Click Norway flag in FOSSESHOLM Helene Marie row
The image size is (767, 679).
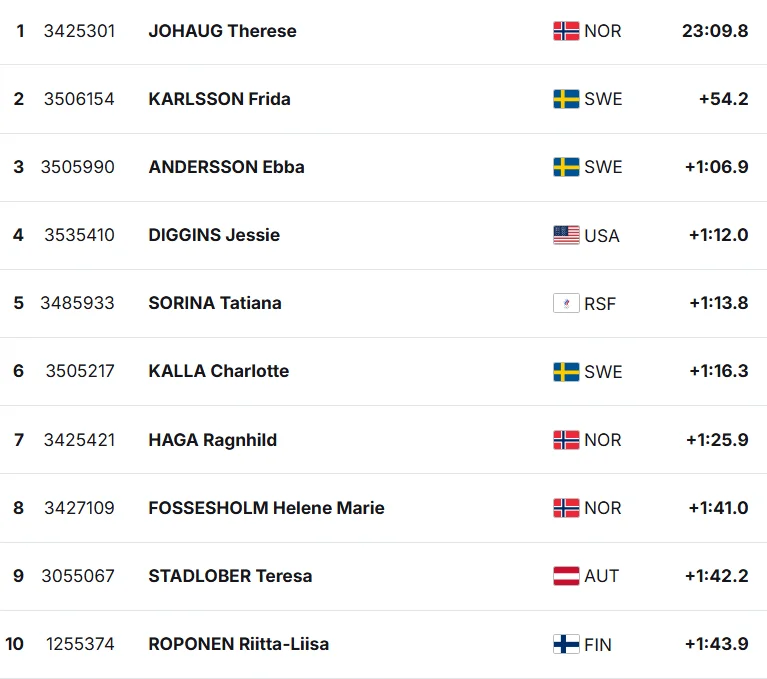566,508
